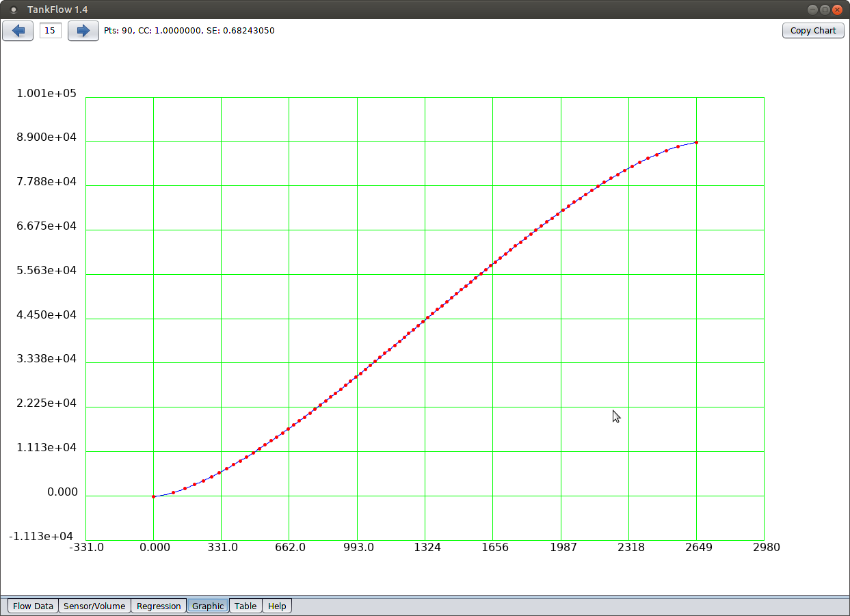Screen dimensions: 850x616
Task: Maximize the TankFlow window
Action: pos(825,10)
